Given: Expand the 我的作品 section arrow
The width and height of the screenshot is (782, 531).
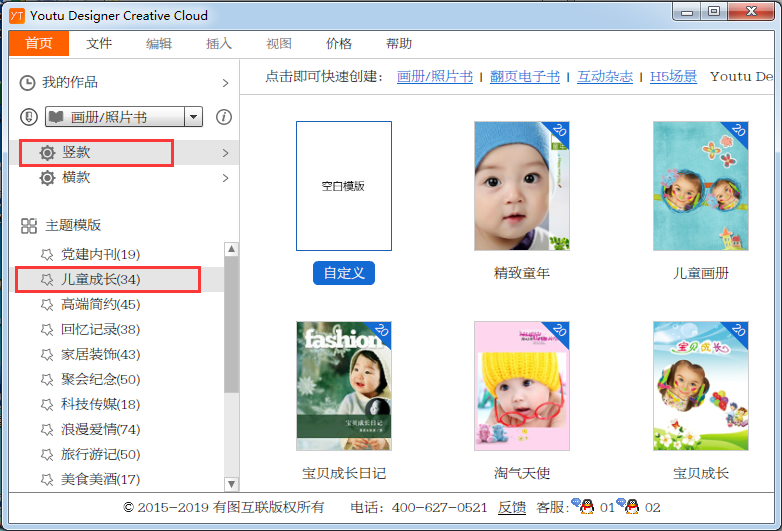Looking at the screenshot, I should pyautogui.click(x=225, y=83).
